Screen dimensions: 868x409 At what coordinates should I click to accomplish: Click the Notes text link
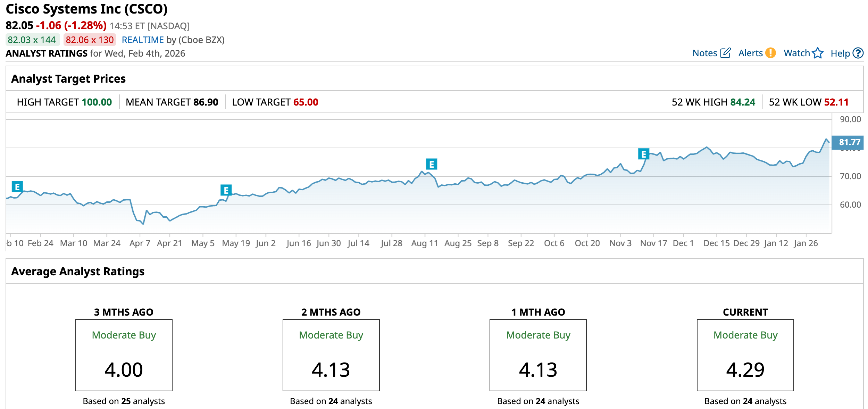coord(704,53)
